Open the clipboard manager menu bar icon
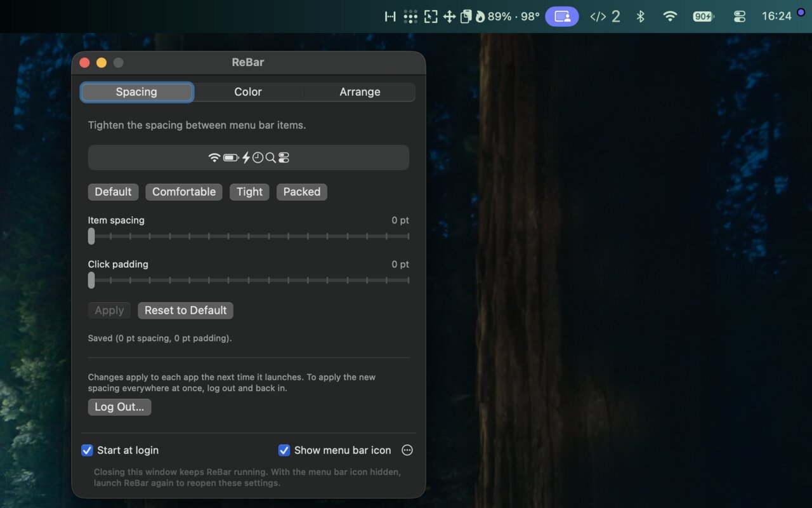The height and width of the screenshot is (508, 812). [x=466, y=17]
